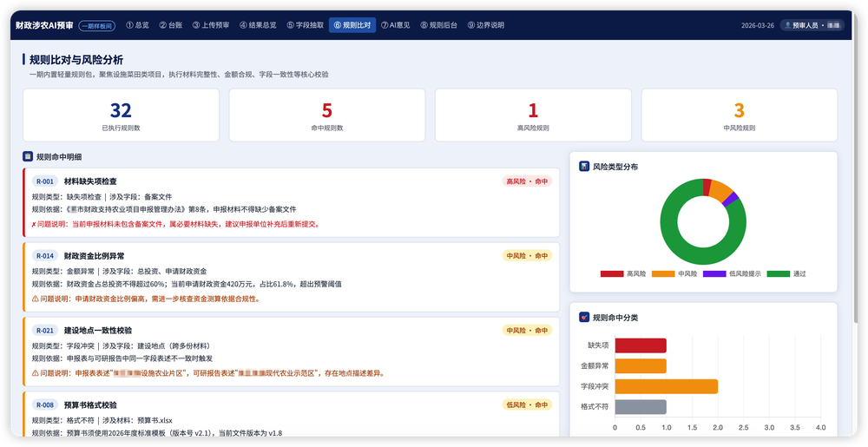868x447 pixels.
Task: Switch to ⑧ 规则后台 tab
Action: [x=438, y=25]
